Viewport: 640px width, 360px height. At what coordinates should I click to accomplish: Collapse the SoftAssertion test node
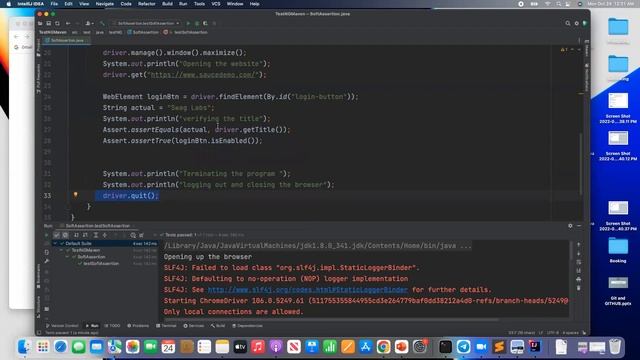(67, 257)
